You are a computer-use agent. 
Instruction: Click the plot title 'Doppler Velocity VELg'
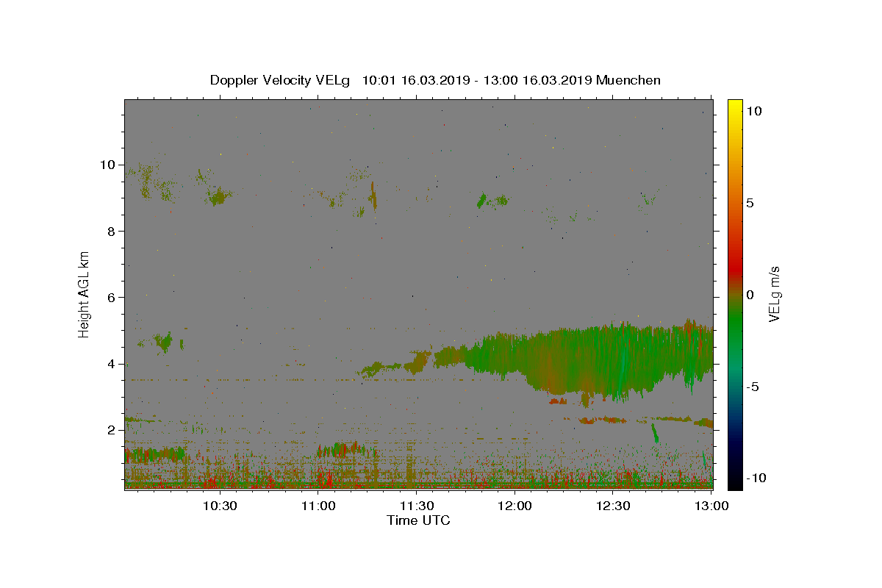282,80
